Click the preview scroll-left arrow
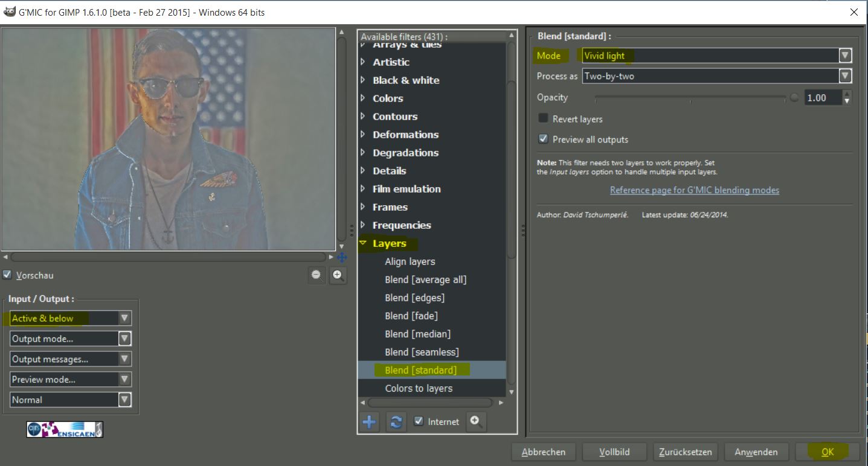This screenshot has width=868, height=466. click(x=5, y=257)
